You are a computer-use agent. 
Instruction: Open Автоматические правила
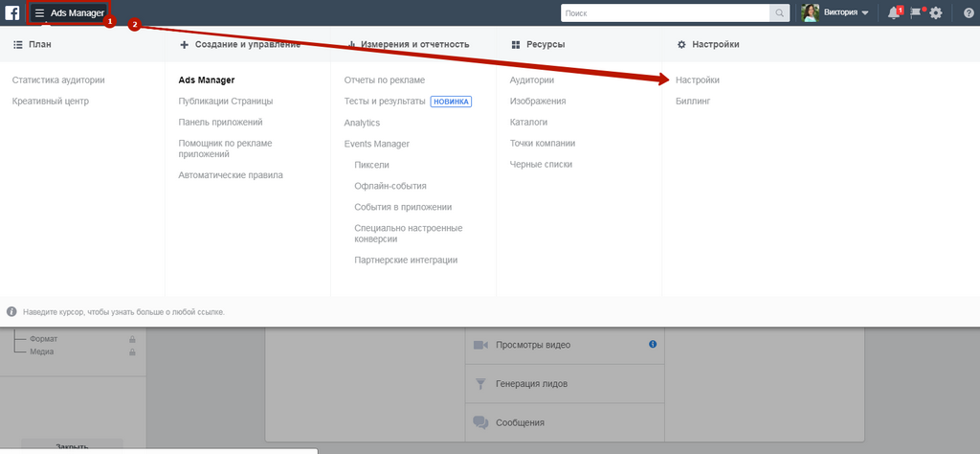231,175
